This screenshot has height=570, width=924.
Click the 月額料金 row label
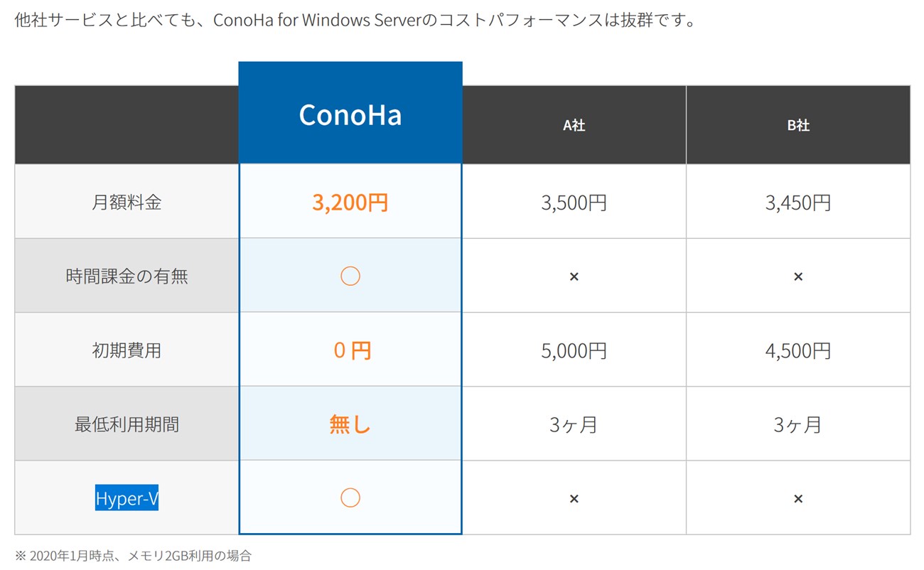(127, 203)
